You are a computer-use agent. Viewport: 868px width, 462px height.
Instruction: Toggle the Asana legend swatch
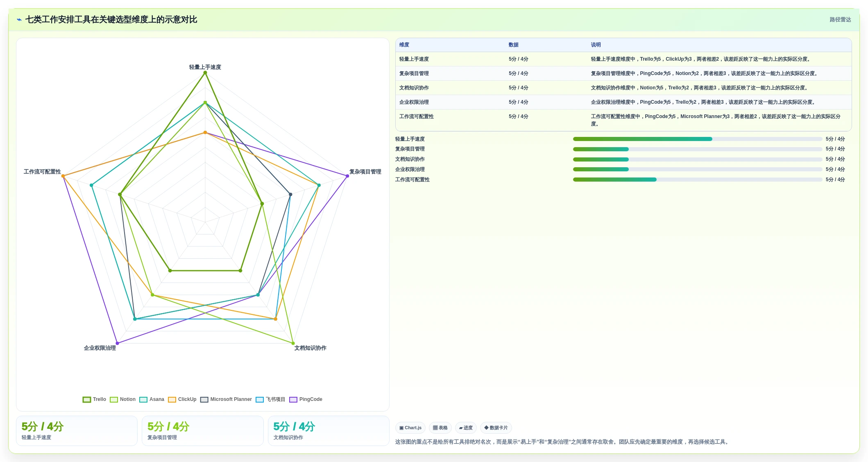coord(143,400)
